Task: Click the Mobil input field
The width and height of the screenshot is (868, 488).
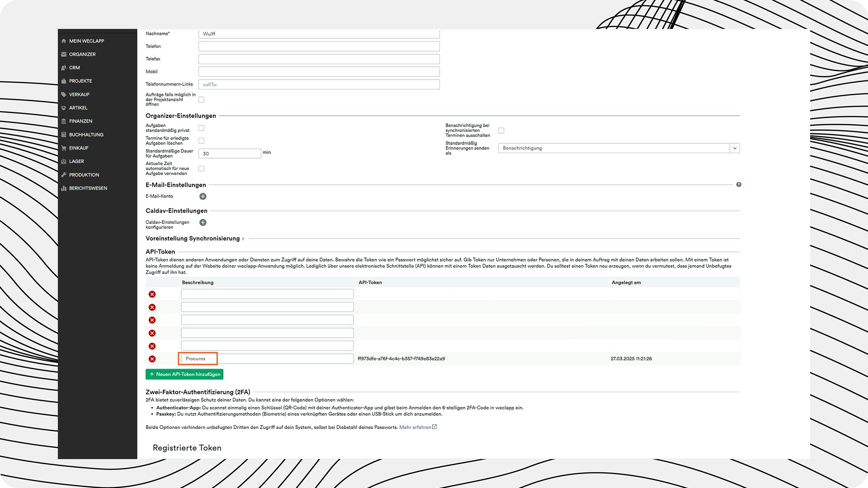Action: 319,71
